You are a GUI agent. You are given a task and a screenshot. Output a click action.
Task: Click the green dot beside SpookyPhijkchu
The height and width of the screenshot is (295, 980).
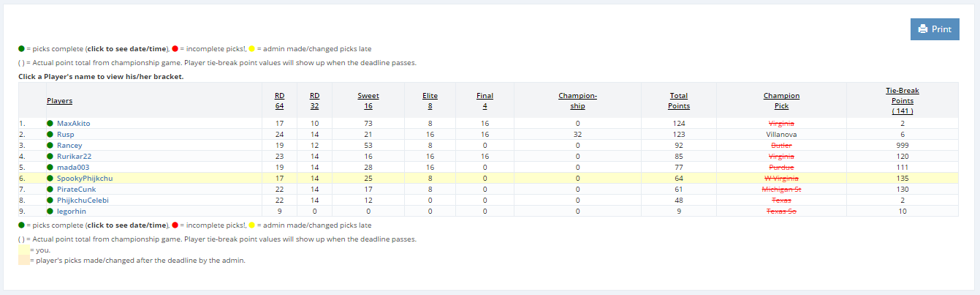(50, 178)
